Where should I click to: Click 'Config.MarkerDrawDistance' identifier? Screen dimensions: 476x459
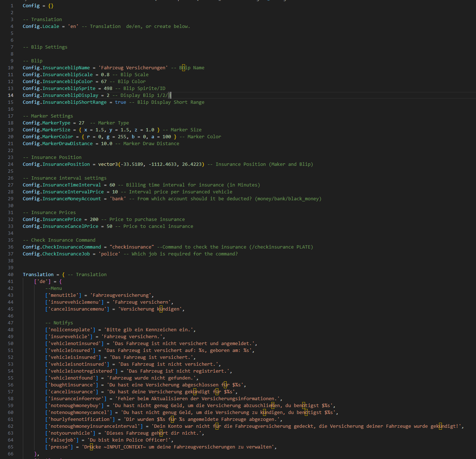tap(58, 144)
